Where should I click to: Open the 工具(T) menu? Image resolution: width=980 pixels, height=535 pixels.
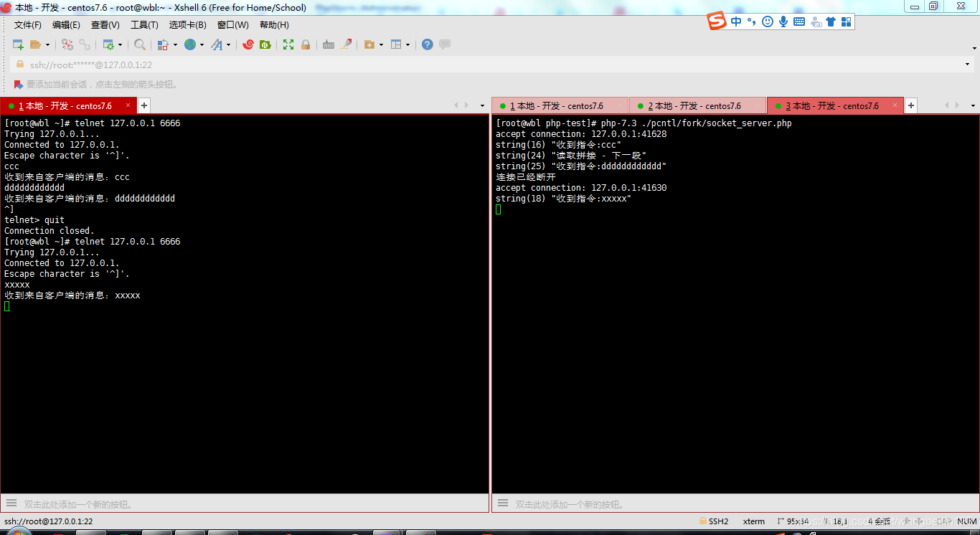[144, 25]
